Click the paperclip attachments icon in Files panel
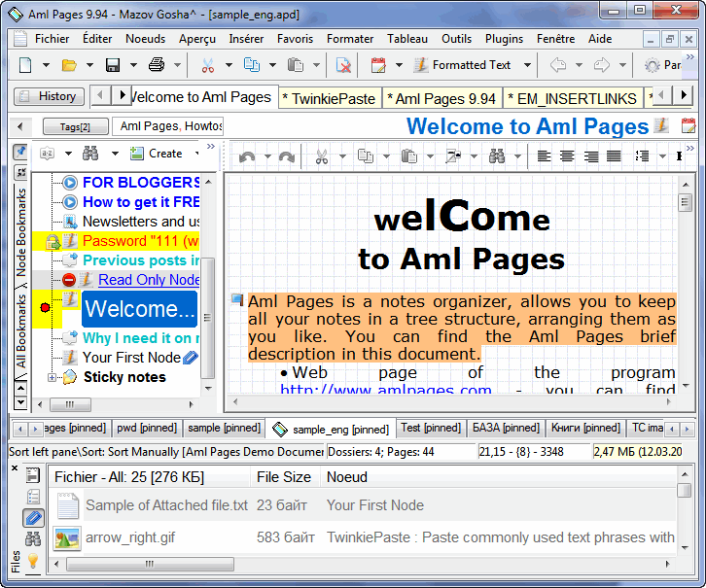The width and height of the screenshot is (706, 588). pyautogui.click(x=33, y=518)
